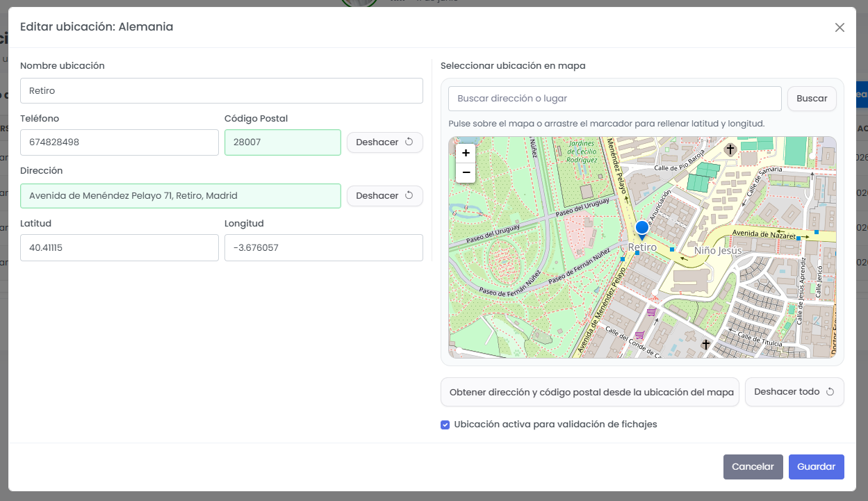Click the Buscar dirección o lugar search box

pyautogui.click(x=615, y=99)
